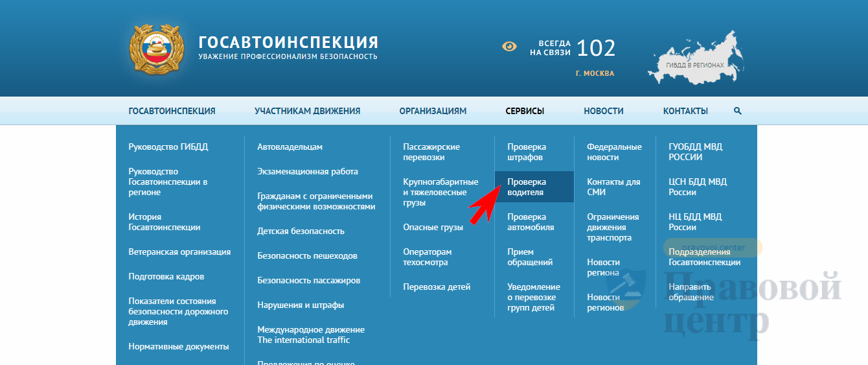Select the highlighted Проверка водителя item
The height and width of the screenshot is (365, 868).
(534, 187)
